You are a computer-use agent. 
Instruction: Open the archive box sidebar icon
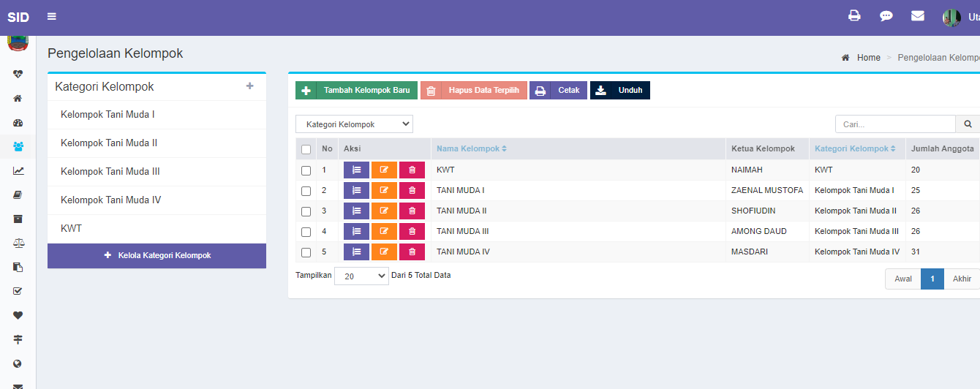pyautogui.click(x=18, y=219)
